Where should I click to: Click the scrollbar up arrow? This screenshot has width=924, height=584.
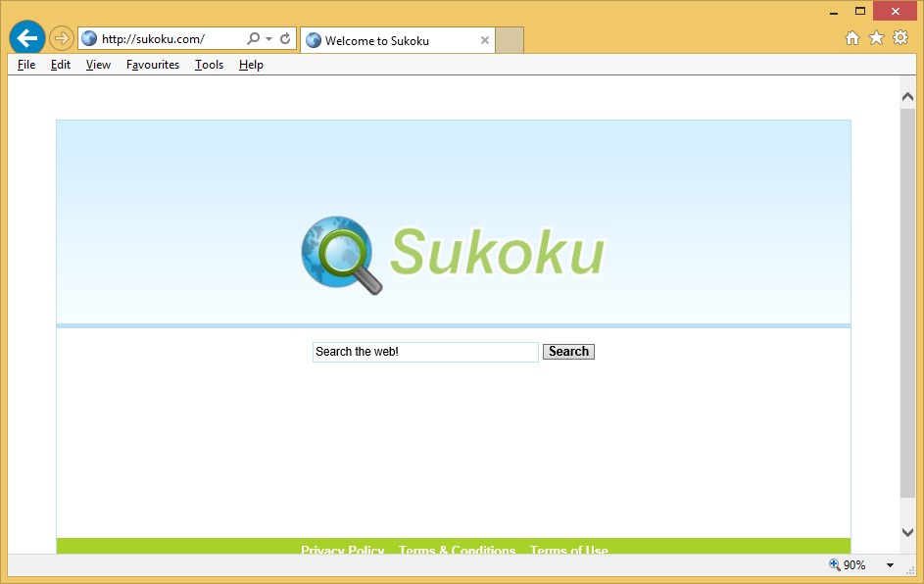(907, 97)
